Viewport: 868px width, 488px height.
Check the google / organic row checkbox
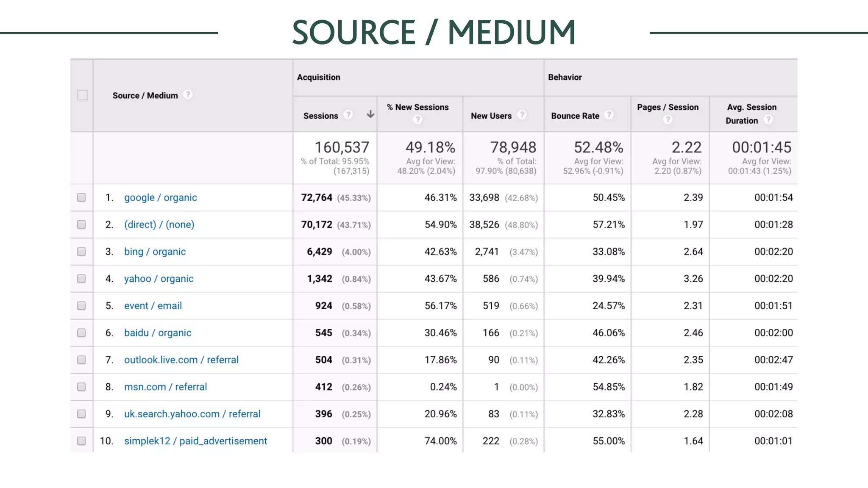(x=81, y=197)
